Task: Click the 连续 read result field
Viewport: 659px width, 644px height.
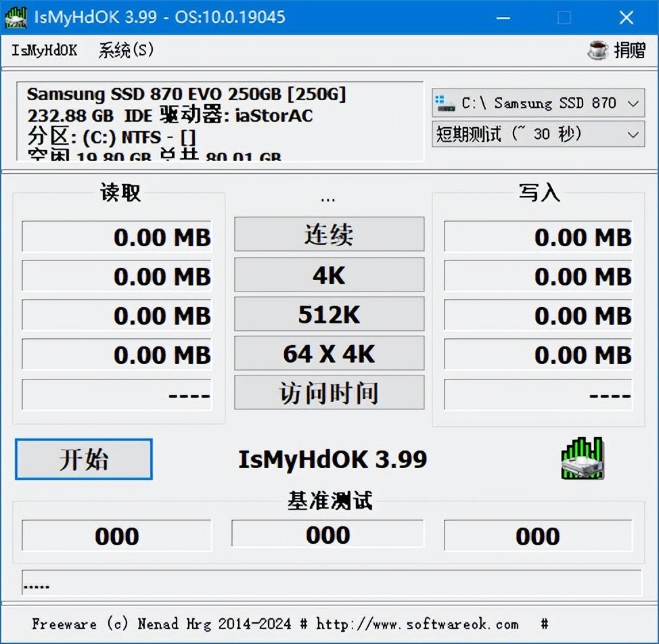Action: 117,237
